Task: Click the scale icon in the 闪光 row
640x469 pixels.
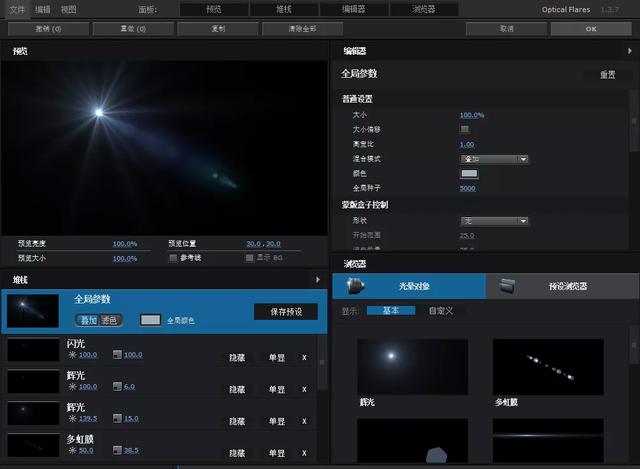Action: tap(117, 355)
